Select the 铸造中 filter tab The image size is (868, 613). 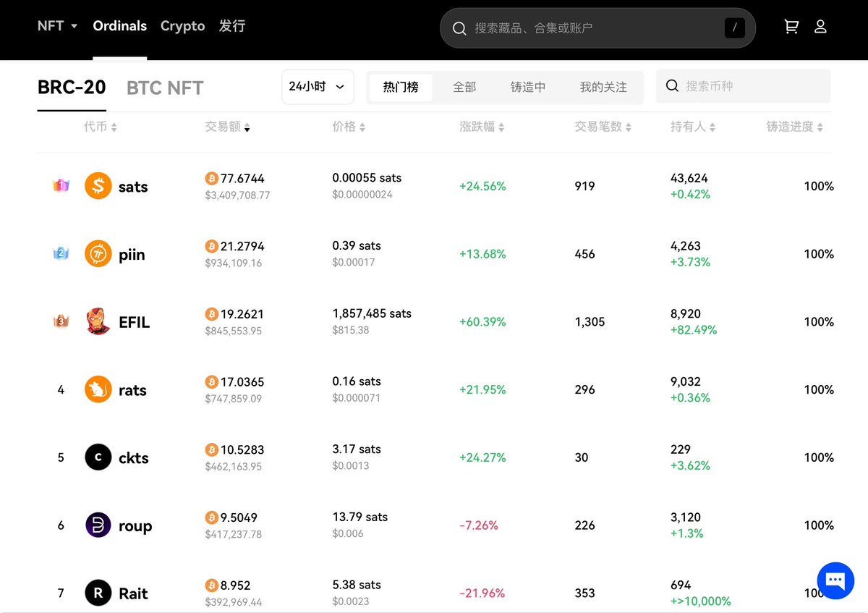[x=528, y=87]
